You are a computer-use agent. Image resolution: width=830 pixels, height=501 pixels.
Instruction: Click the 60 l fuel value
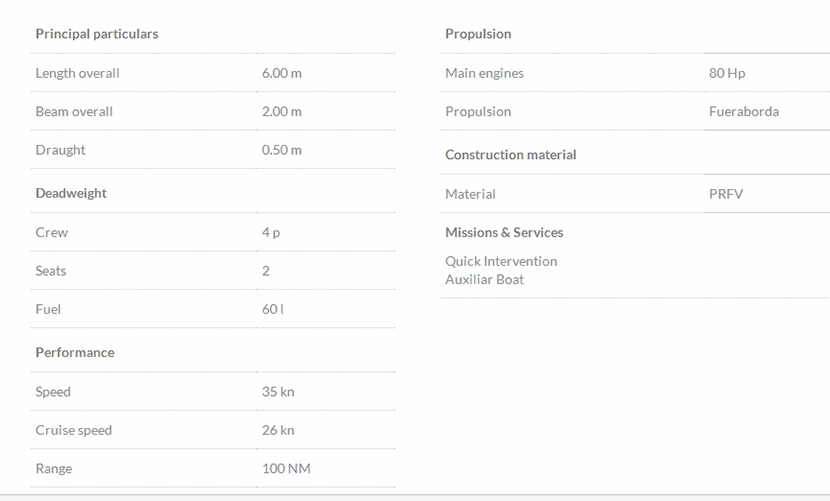coord(272,309)
